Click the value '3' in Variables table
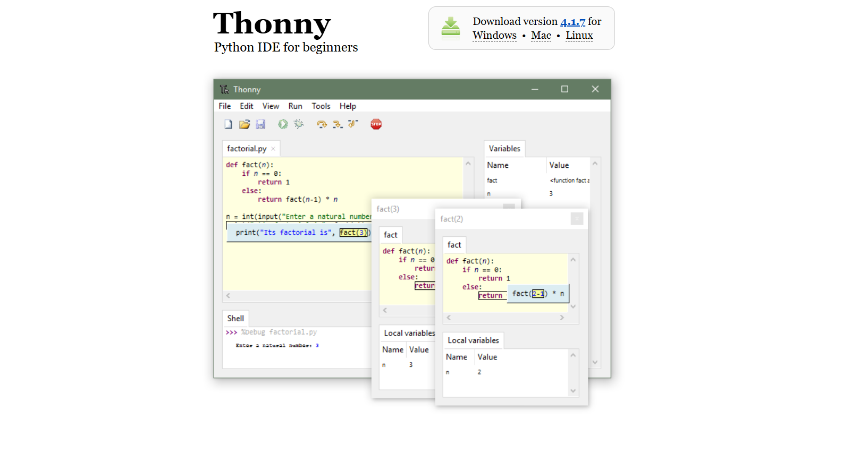Image resolution: width=868 pixels, height=453 pixels. click(551, 194)
